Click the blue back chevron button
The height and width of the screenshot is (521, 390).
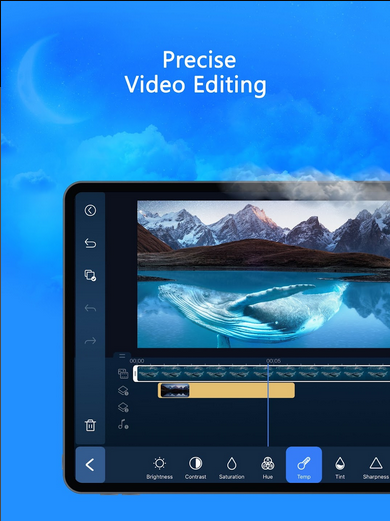[90, 465]
